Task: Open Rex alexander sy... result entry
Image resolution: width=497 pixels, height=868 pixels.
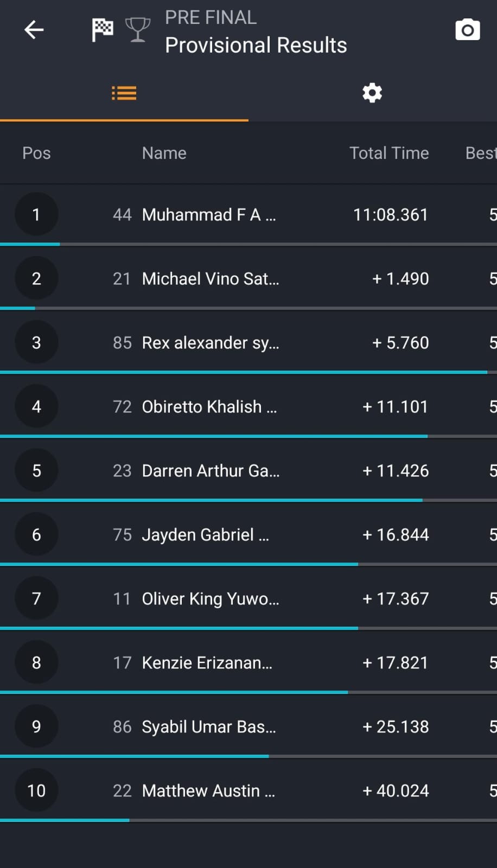Action: 211,343
